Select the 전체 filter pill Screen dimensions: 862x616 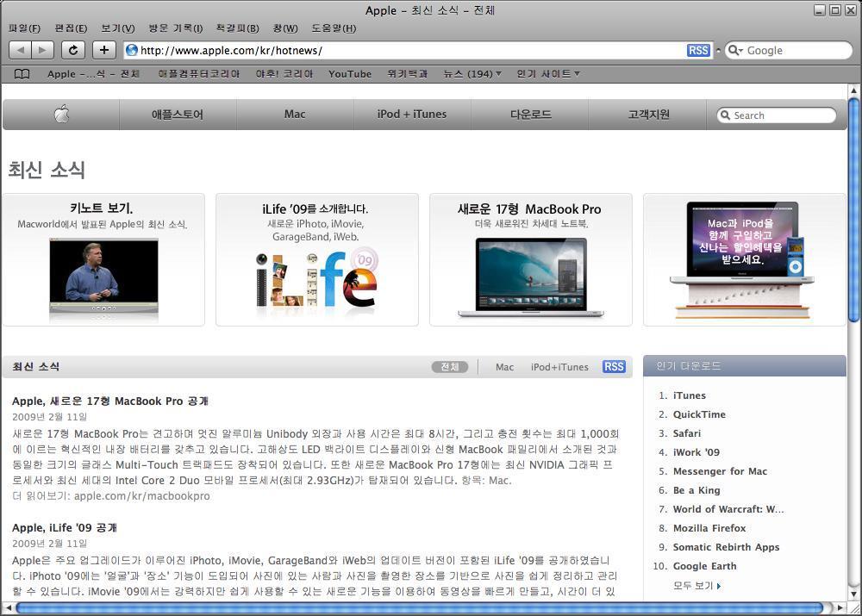click(x=450, y=366)
